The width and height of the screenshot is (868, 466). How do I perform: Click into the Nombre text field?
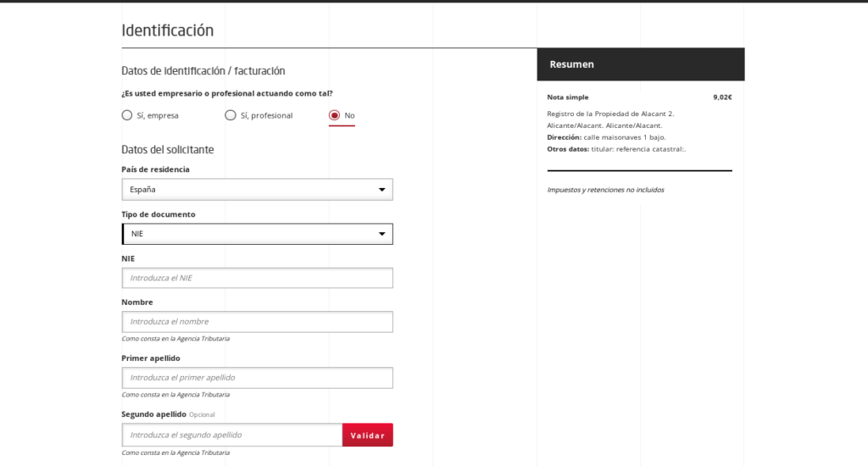257,322
